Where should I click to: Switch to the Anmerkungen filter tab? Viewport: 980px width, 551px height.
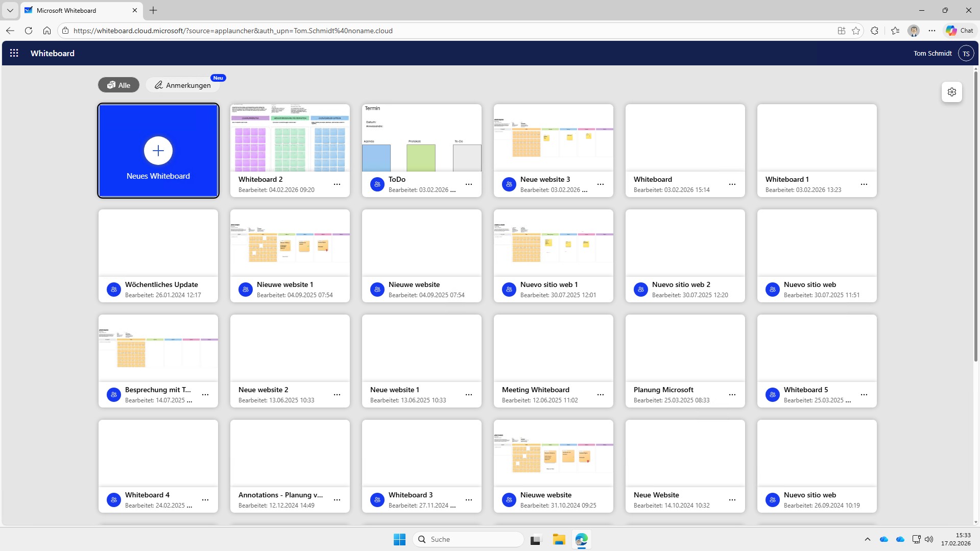[x=183, y=85]
